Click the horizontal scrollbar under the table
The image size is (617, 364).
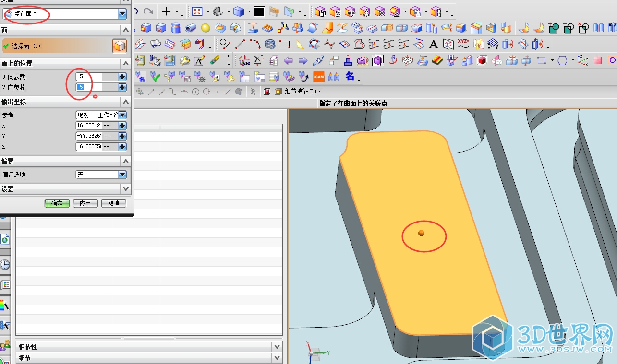(x=149, y=339)
